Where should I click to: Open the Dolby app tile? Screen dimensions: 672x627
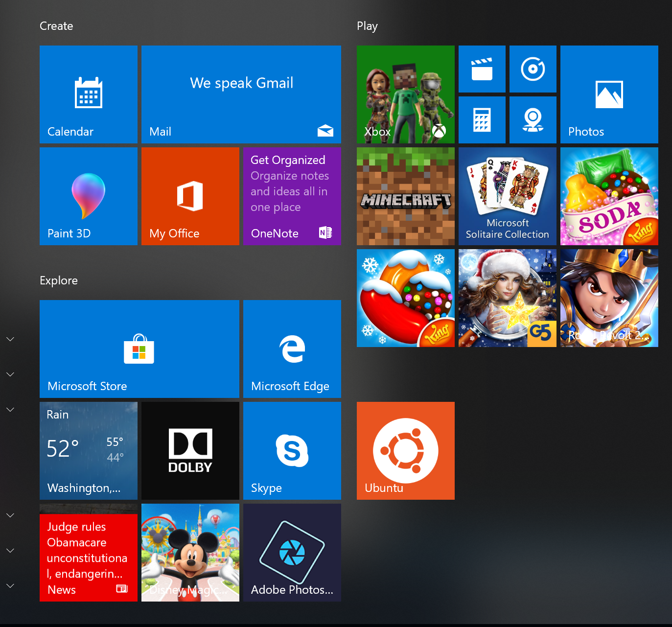point(190,451)
